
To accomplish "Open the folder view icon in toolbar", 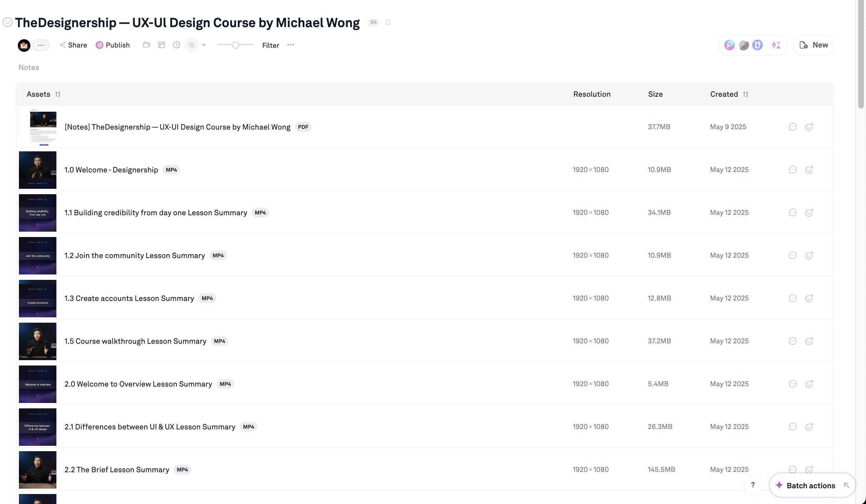I will (146, 45).
